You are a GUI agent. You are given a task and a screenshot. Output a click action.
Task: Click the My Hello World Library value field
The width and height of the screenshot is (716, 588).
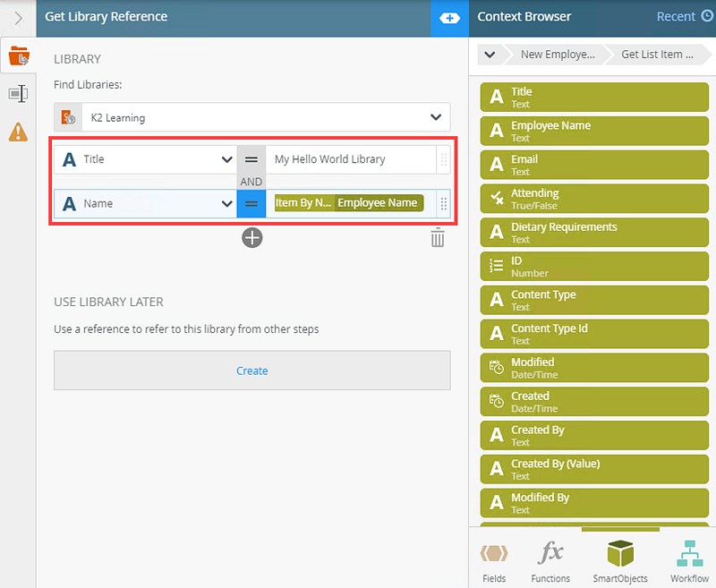349,159
